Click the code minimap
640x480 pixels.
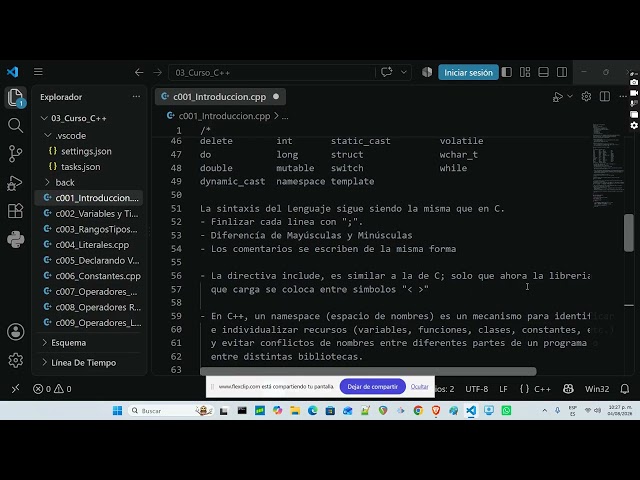coord(607,165)
